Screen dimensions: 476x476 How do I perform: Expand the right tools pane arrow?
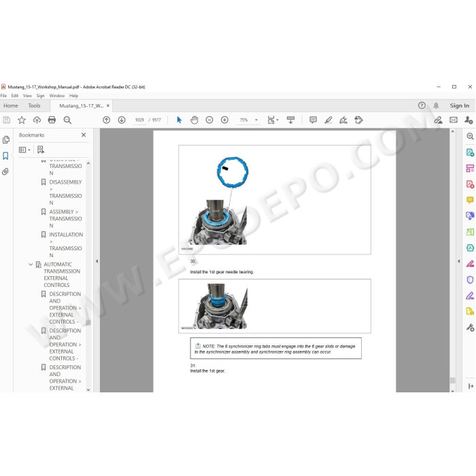(x=459, y=261)
